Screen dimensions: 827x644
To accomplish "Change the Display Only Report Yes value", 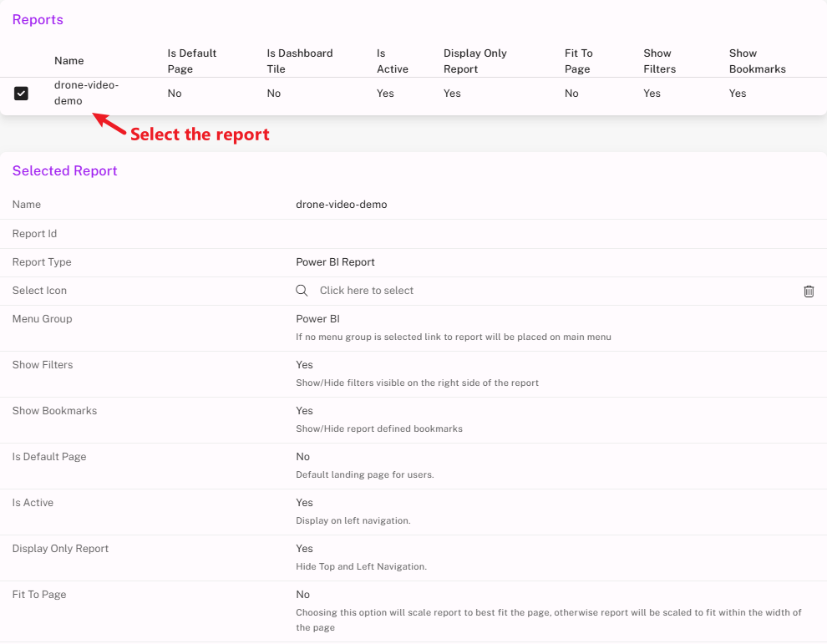I will [304, 549].
